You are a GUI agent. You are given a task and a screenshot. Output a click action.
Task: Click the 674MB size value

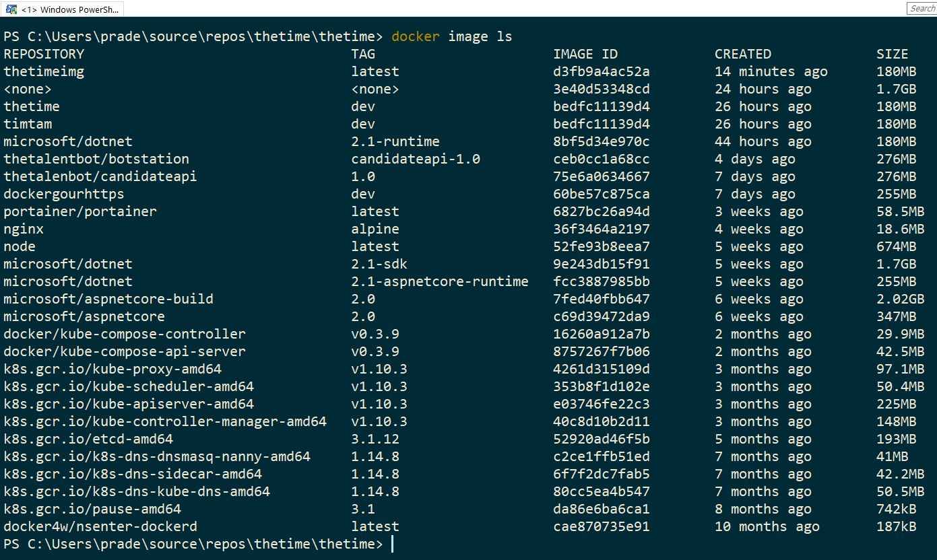tap(897, 246)
